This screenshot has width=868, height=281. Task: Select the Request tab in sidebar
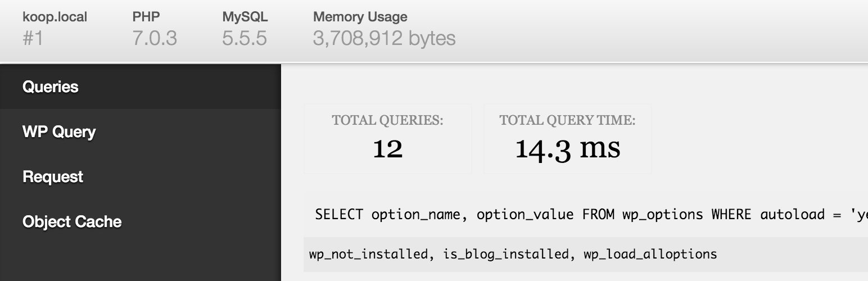53,177
